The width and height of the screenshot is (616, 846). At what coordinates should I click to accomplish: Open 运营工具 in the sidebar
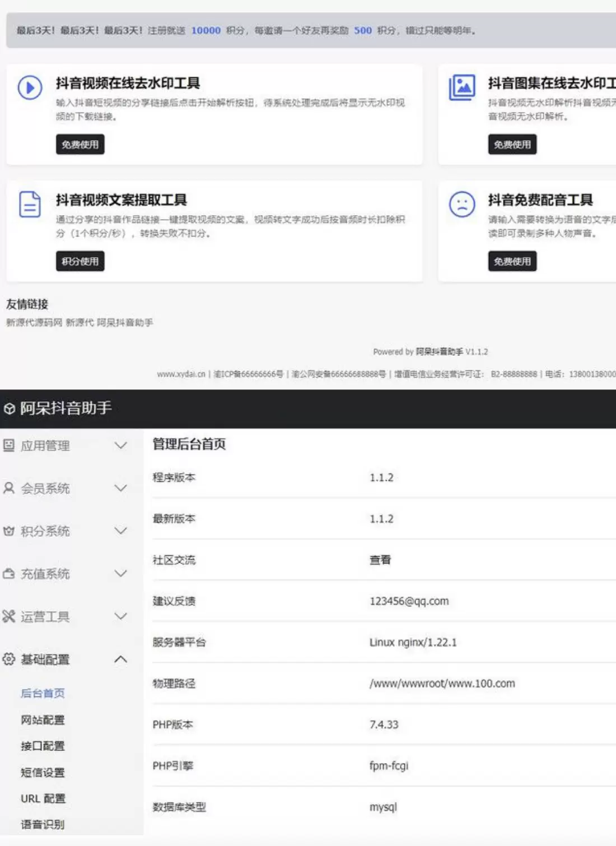click(x=45, y=617)
